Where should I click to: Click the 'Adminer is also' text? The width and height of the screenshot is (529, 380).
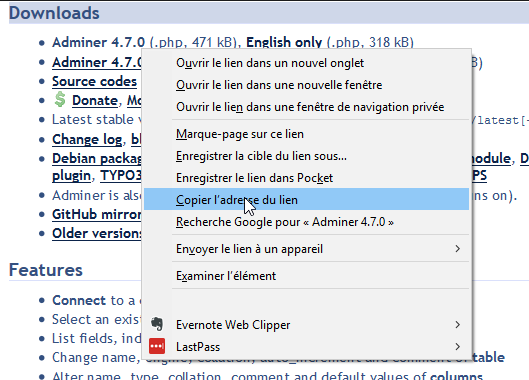96,196
